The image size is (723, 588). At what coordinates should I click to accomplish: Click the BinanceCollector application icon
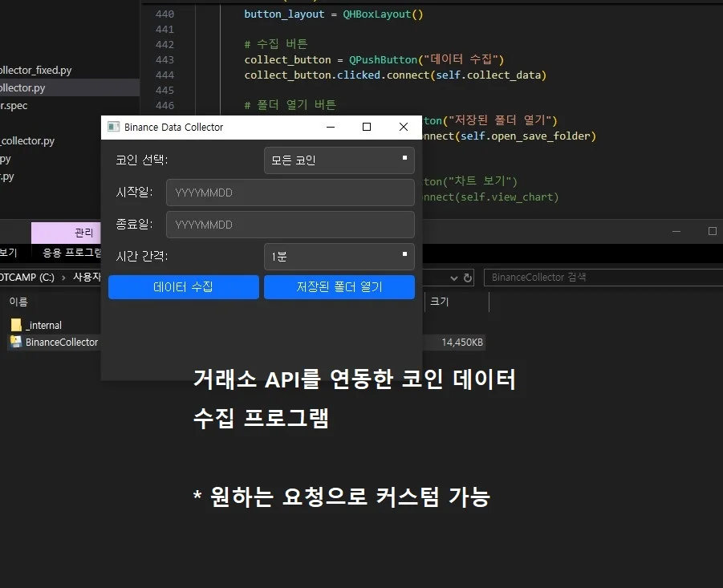coord(16,342)
